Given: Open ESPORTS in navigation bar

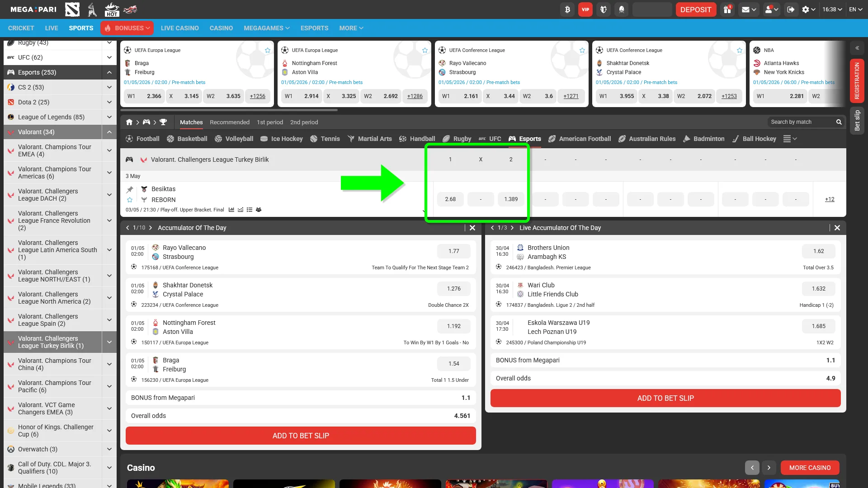Looking at the screenshot, I should tap(315, 28).
